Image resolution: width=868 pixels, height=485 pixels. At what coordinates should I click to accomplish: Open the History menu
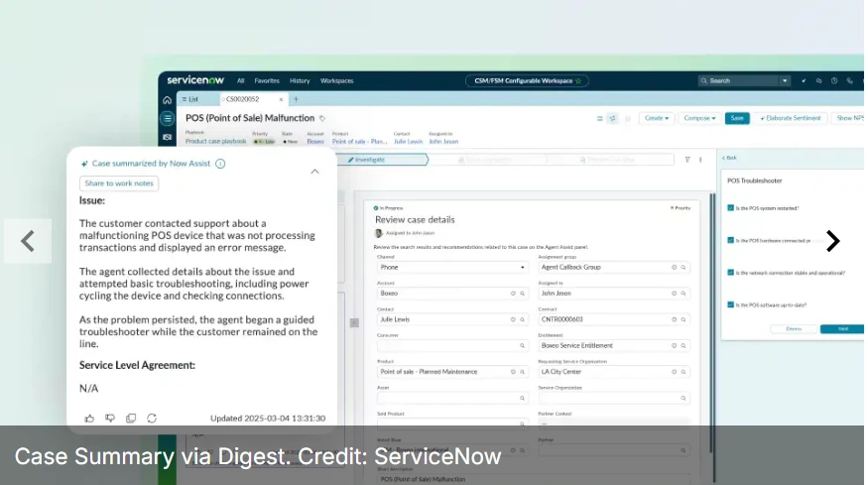click(x=300, y=81)
